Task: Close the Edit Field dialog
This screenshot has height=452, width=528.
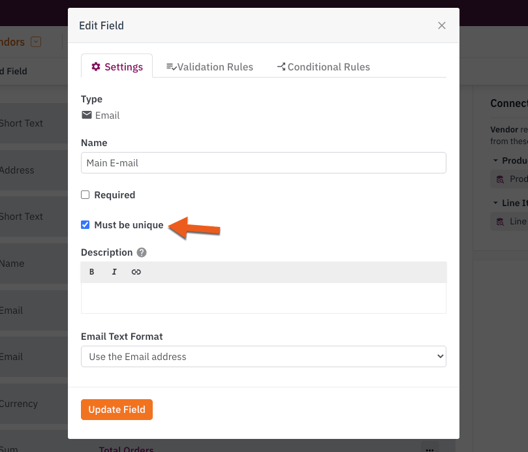Action: [441, 25]
